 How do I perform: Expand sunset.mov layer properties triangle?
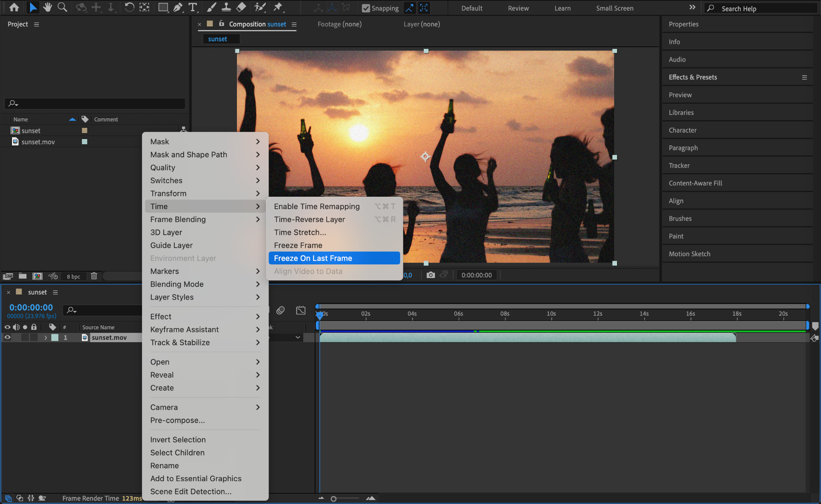tap(46, 338)
